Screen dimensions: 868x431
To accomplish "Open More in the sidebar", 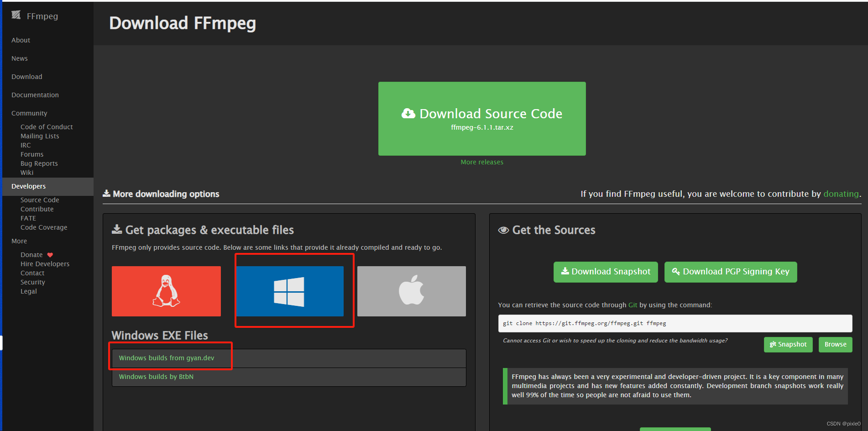I will click(19, 241).
